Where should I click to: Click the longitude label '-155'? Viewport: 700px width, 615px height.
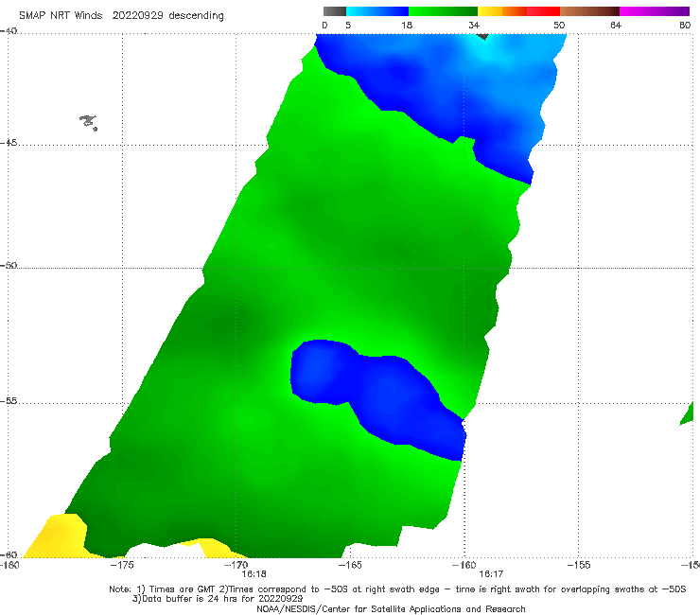pyautogui.click(x=579, y=565)
